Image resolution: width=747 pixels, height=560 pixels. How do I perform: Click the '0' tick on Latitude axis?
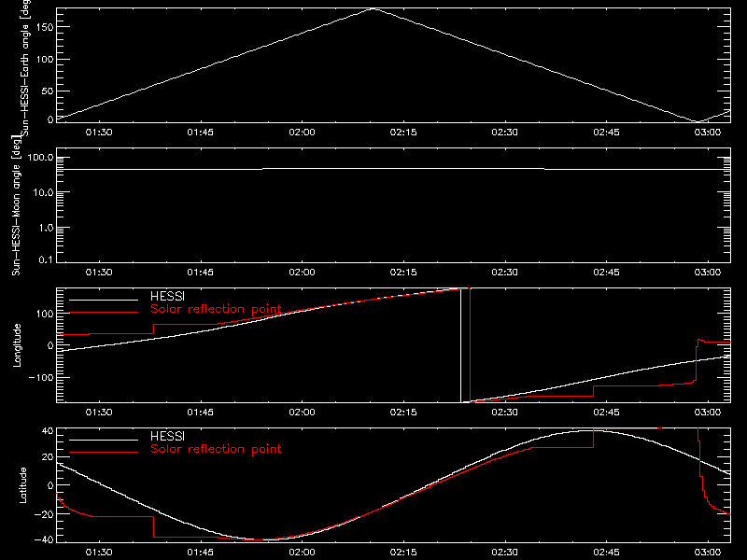pos(51,485)
